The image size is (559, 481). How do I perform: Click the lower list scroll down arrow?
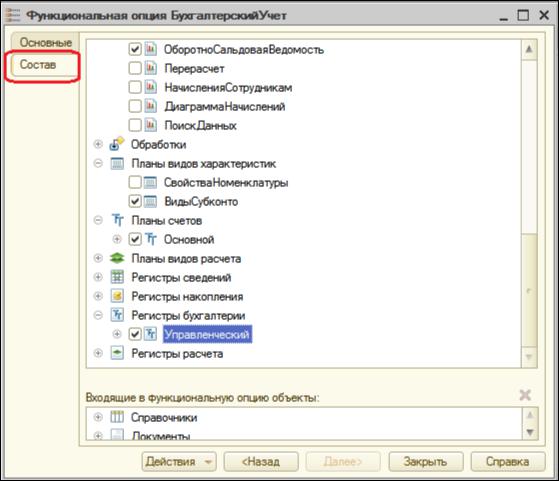[x=530, y=433]
